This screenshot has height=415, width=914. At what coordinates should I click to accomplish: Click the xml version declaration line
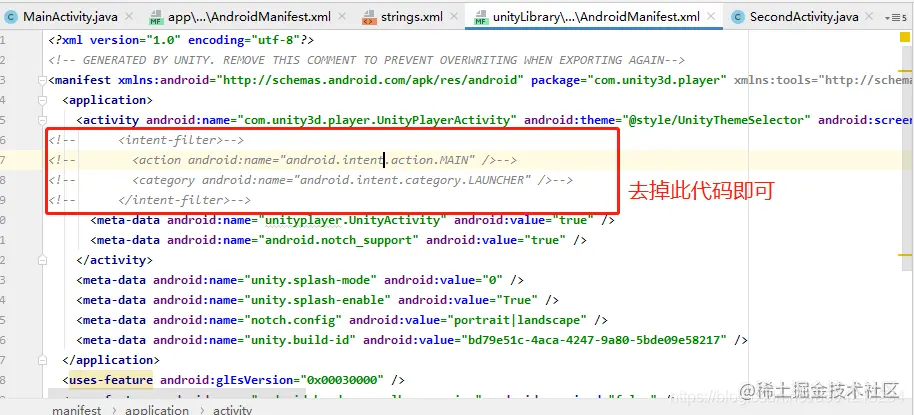181,40
